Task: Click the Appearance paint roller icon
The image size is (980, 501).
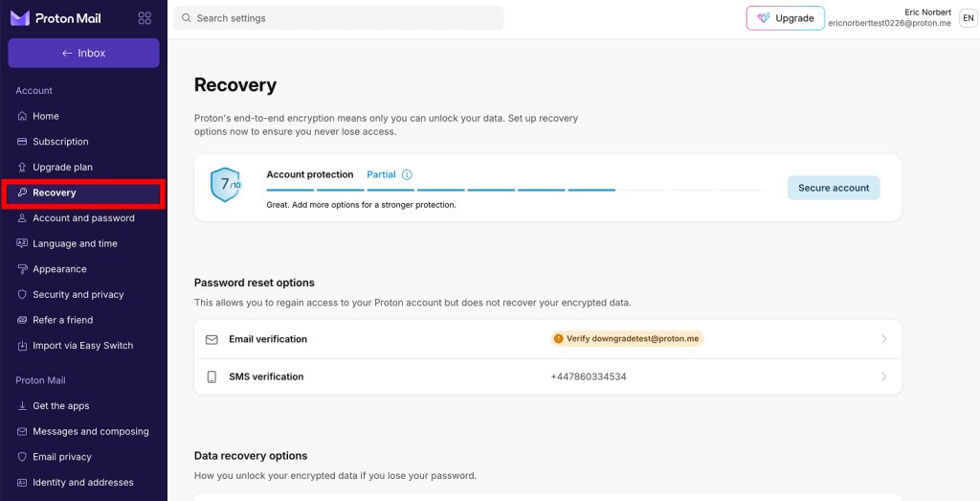Action: (22, 269)
